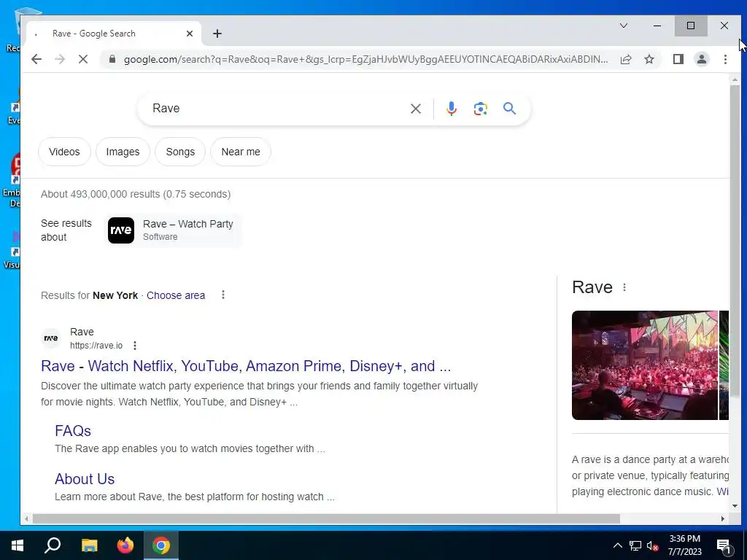Close the Rave - Google Search tab

(190, 34)
